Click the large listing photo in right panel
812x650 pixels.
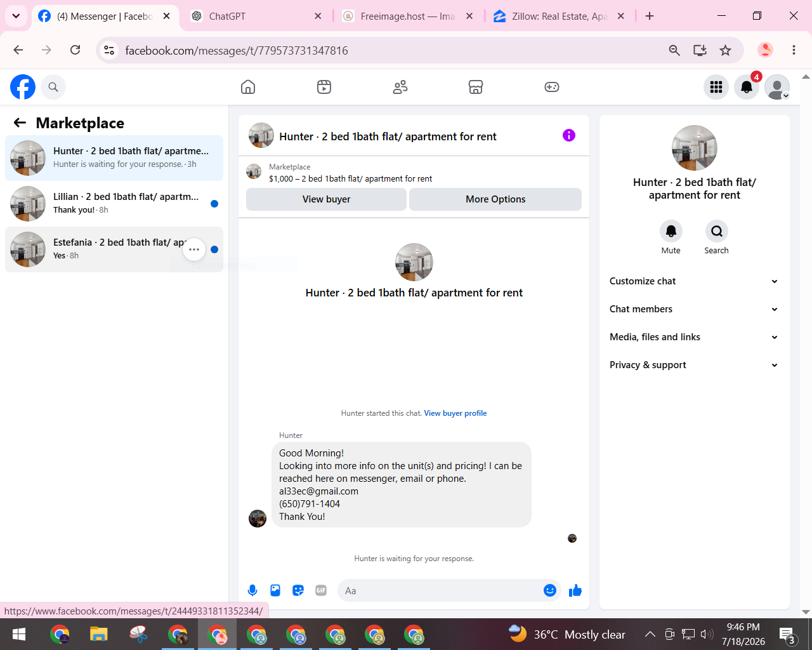695,148
